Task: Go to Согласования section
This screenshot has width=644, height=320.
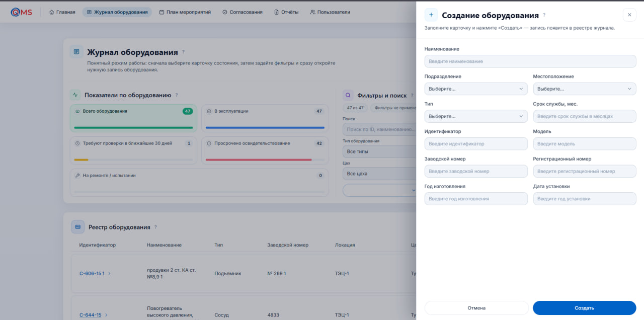Action: [x=242, y=12]
